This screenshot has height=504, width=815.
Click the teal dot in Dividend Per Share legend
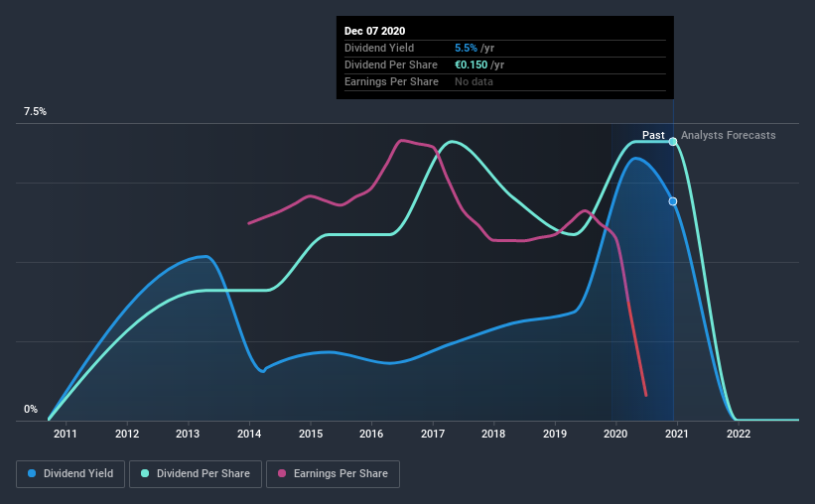[x=145, y=473]
